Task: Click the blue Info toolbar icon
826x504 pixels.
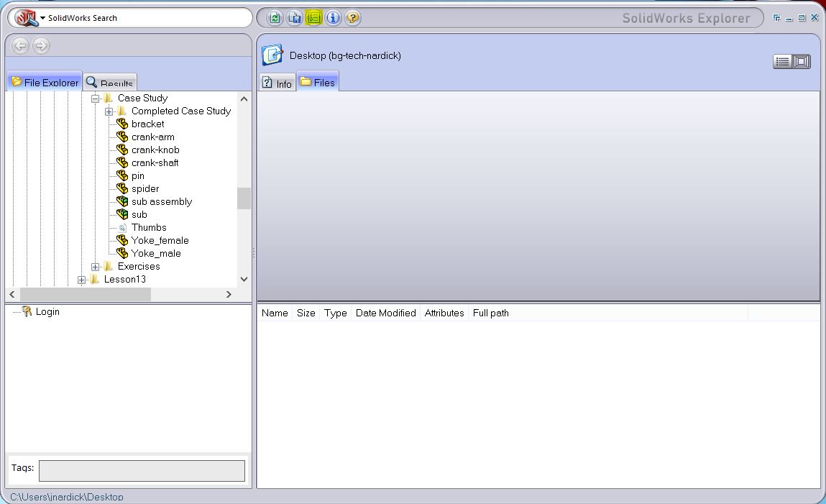Action: [333, 18]
